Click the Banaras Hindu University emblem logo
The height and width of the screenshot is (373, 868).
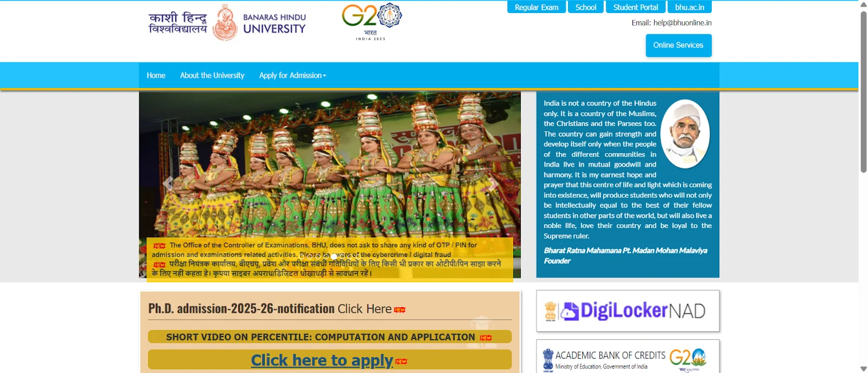(225, 23)
